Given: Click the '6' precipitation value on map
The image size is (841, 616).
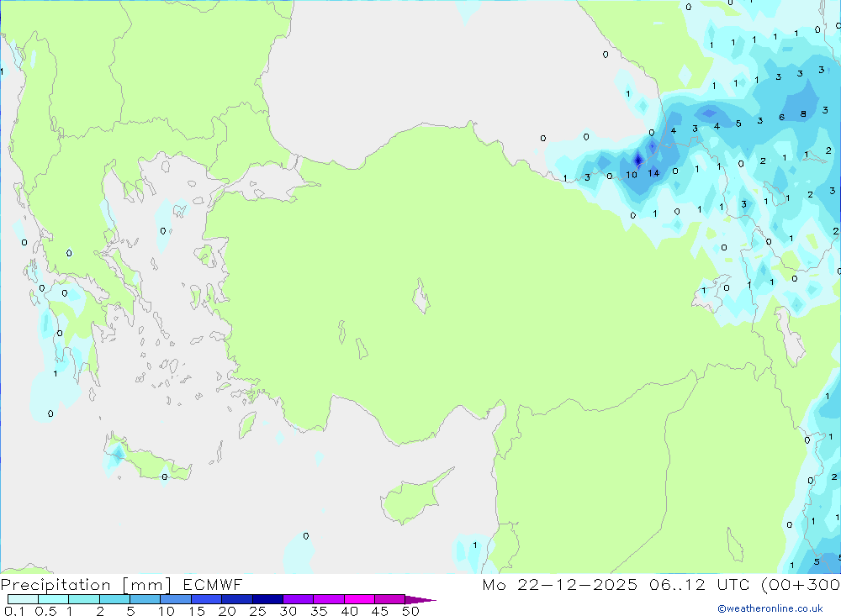Looking at the screenshot, I should pos(781,117).
